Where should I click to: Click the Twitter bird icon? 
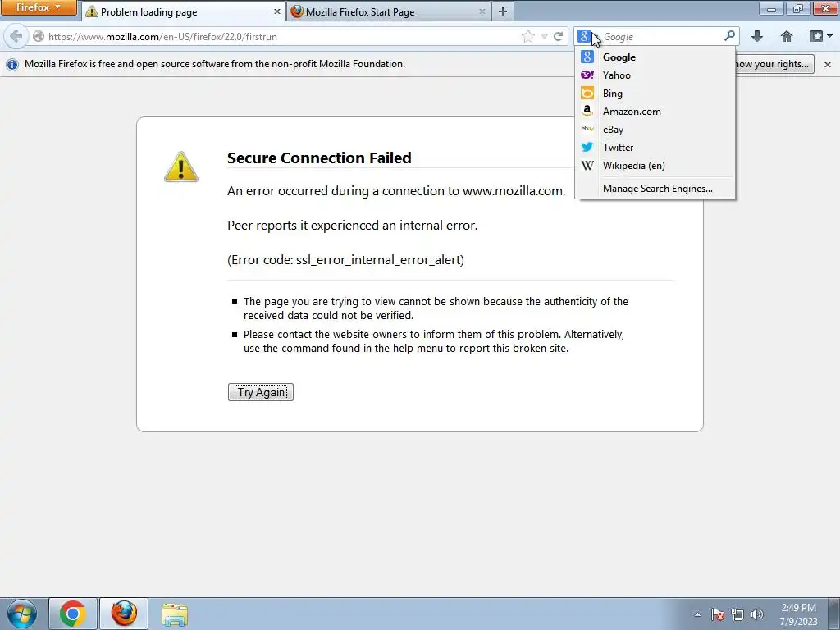[x=587, y=148]
